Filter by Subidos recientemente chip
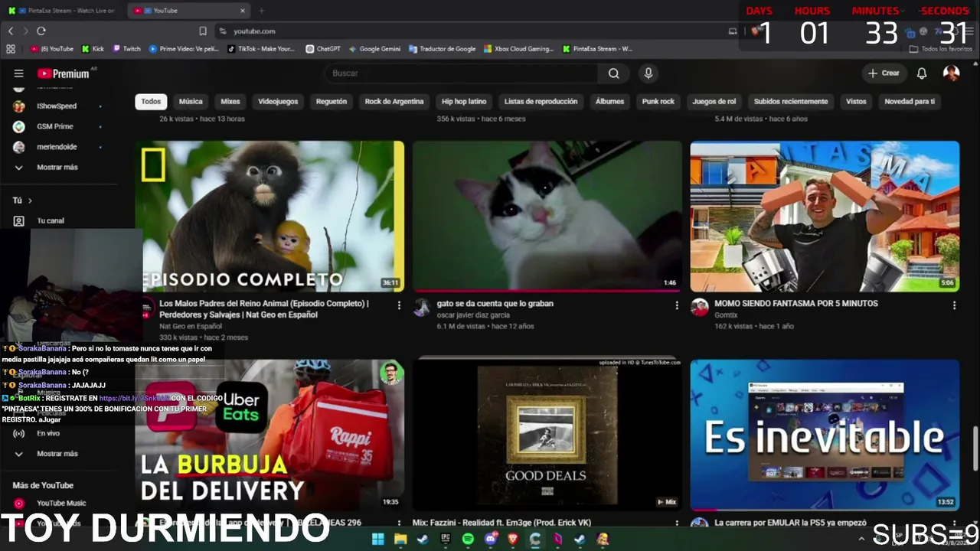 pos(791,101)
